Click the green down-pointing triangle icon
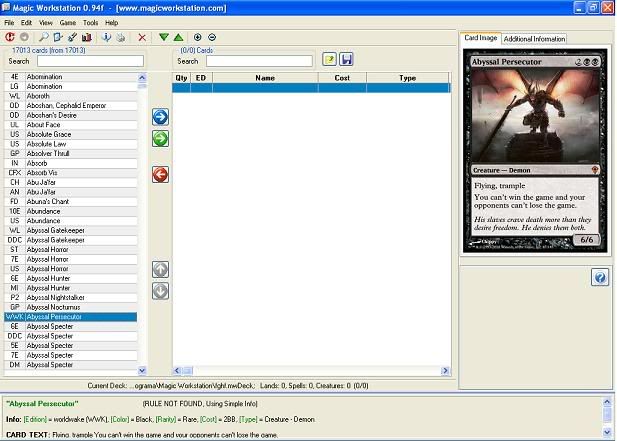 click(164, 37)
